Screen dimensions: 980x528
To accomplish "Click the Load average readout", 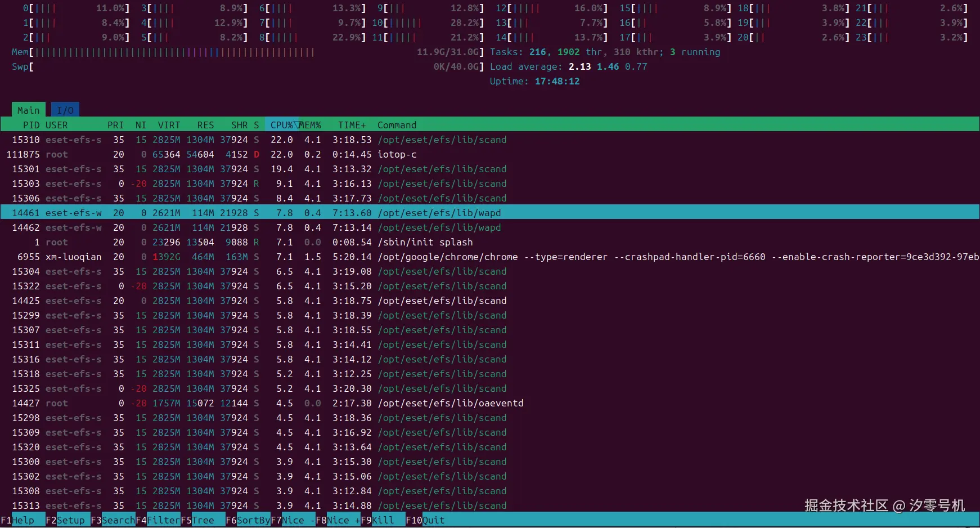I will click(568, 66).
